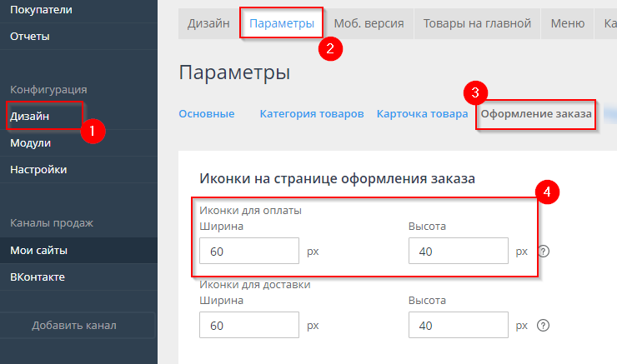Select Дизайн in the left sidebar
The image size is (617, 364).
pos(30,117)
